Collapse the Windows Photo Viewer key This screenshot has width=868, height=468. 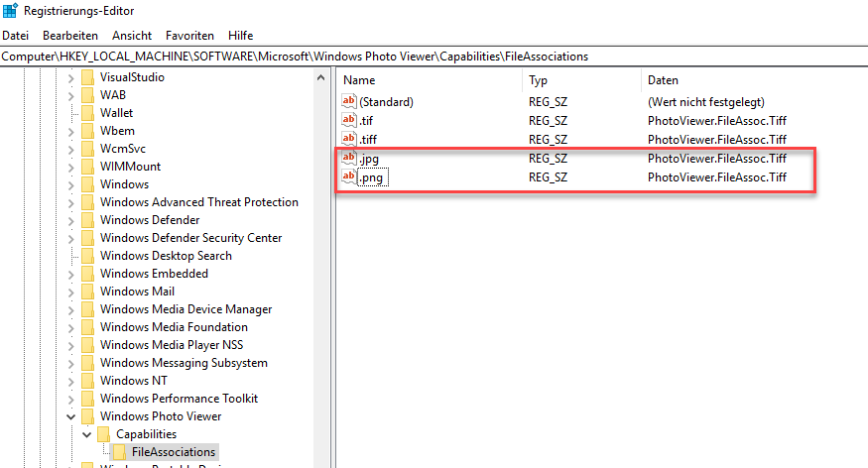point(70,416)
